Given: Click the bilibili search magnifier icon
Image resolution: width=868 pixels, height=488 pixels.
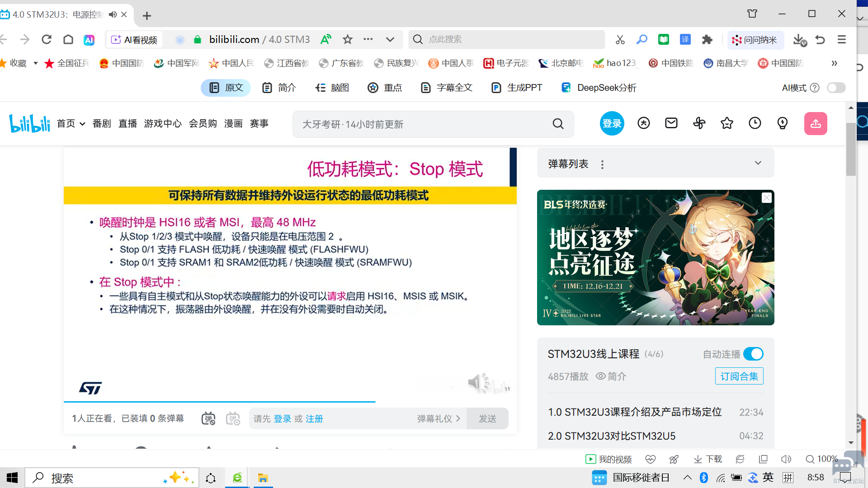Looking at the screenshot, I should pyautogui.click(x=558, y=124).
